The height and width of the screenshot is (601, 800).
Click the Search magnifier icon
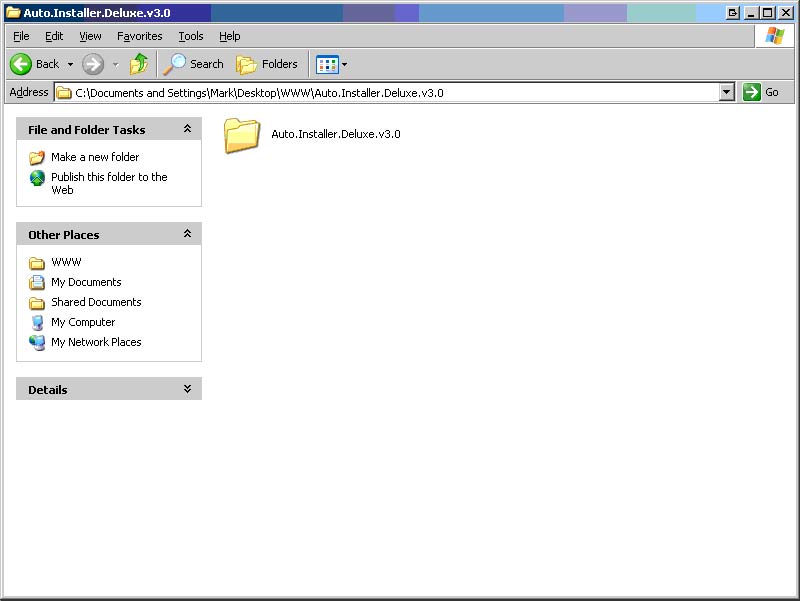(174, 64)
